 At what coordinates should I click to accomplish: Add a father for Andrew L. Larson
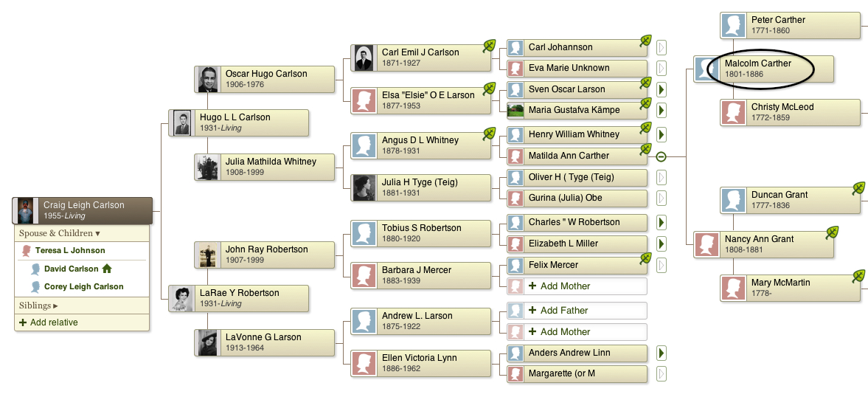pos(577,311)
